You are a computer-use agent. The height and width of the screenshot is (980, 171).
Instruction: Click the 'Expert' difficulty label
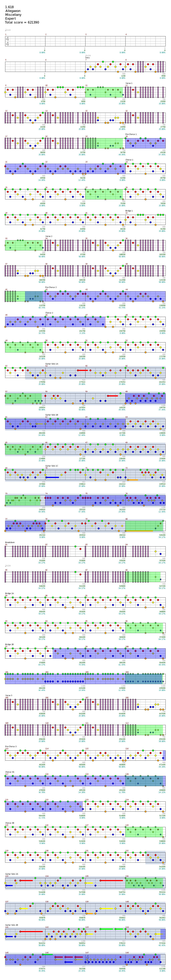tap(10, 19)
